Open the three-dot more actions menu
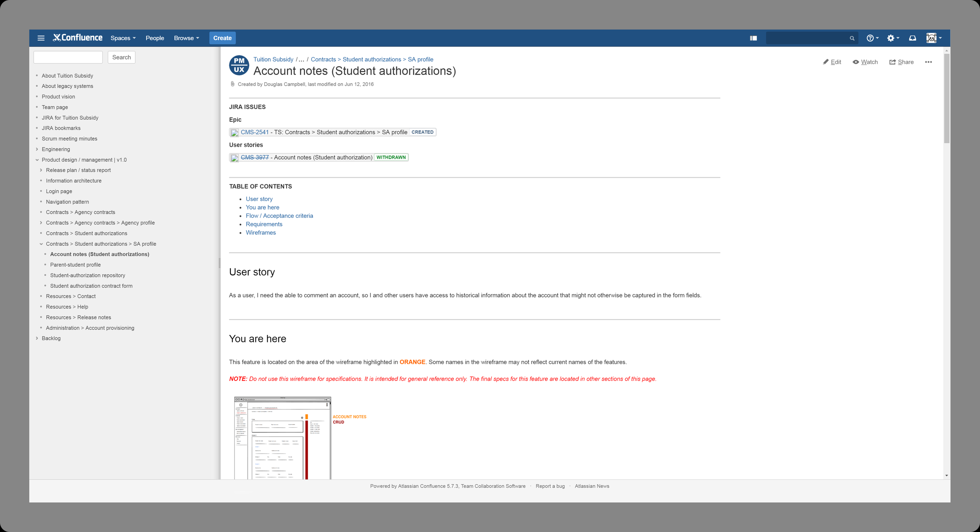This screenshot has height=532, width=980. point(928,62)
